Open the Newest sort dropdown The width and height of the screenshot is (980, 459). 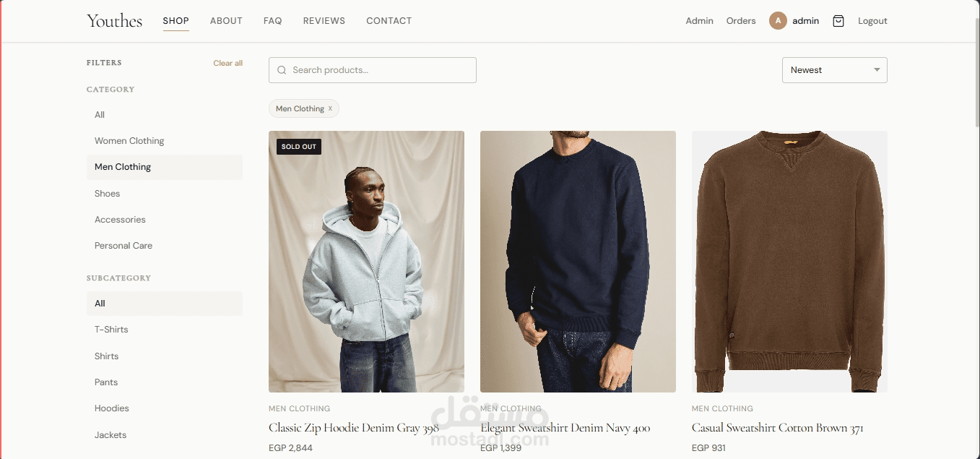(x=834, y=70)
